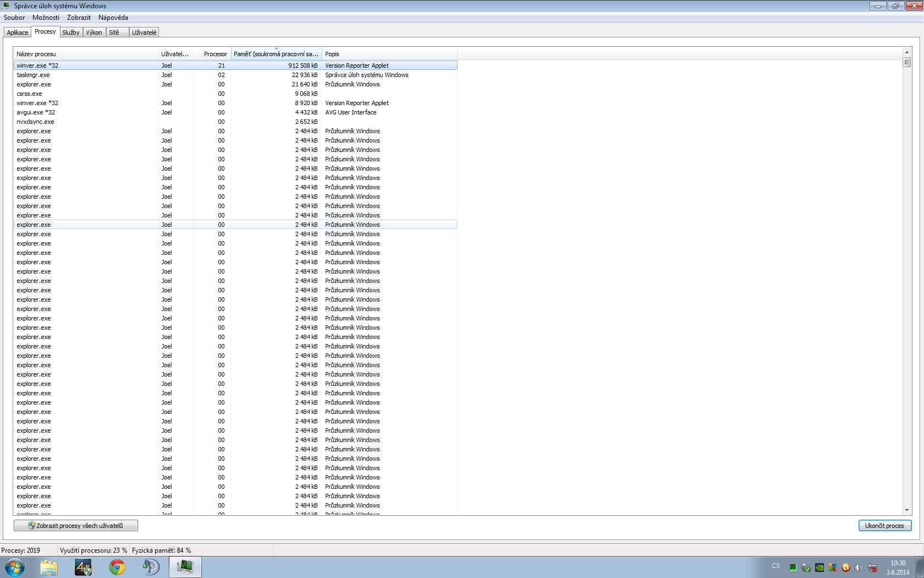Switch to the Aplikace tab
The width and height of the screenshot is (924, 578).
(x=18, y=32)
